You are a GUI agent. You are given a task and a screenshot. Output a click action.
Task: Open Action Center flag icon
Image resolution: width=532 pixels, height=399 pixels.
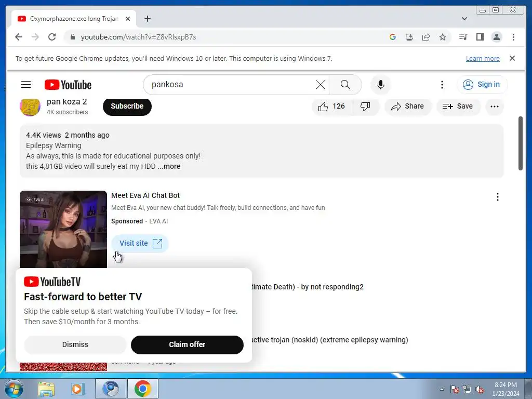(x=455, y=389)
